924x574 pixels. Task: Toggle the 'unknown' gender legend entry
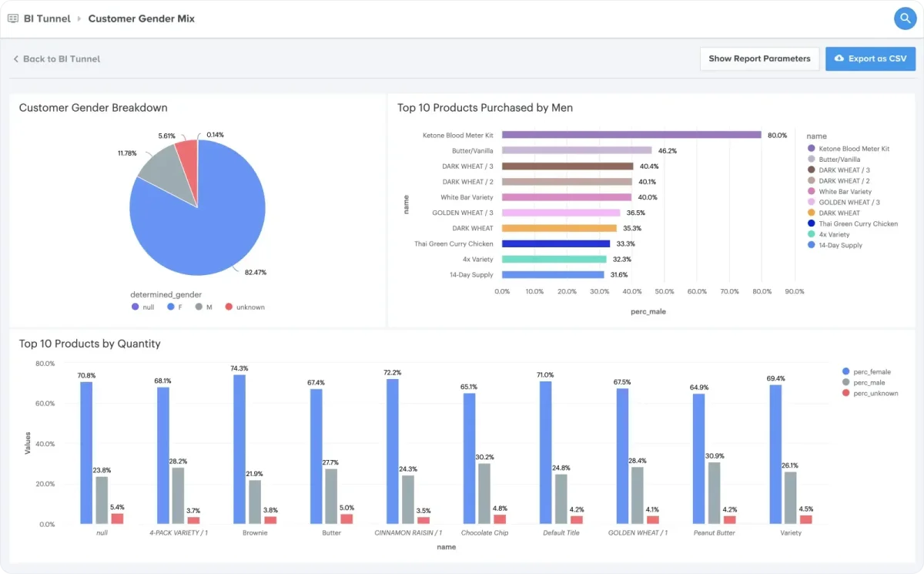(245, 307)
